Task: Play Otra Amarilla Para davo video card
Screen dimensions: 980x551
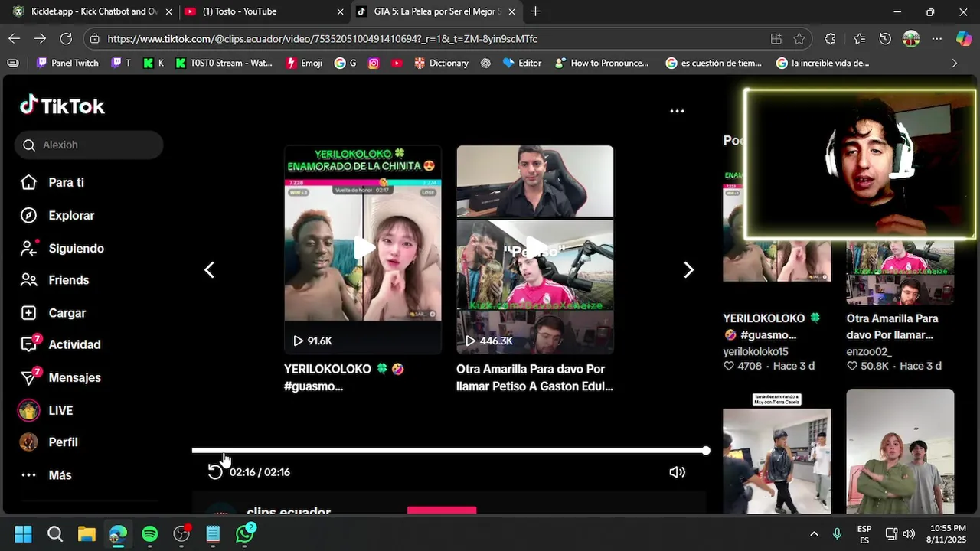Action: pyautogui.click(x=535, y=249)
